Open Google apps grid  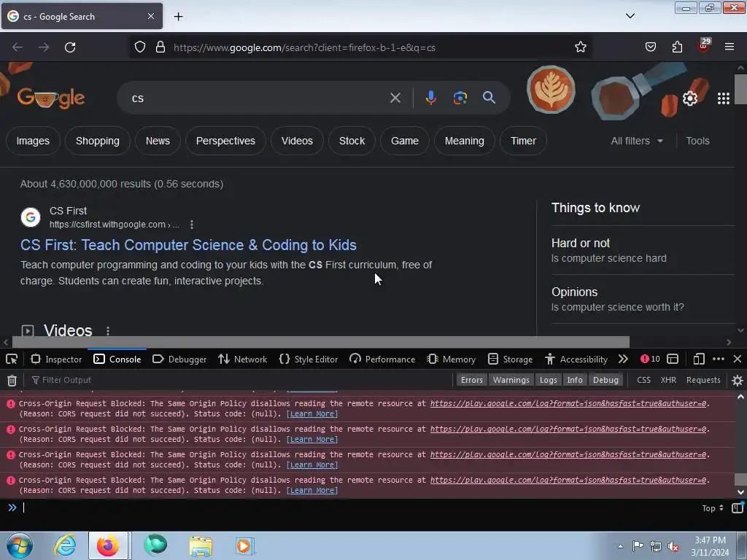pyautogui.click(x=723, y=98)
